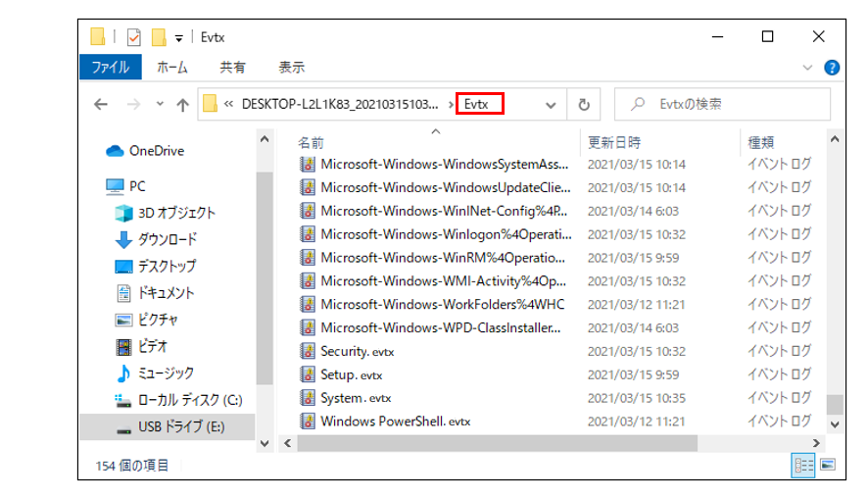
Task: Select OneDrive in the navigation pane
Action: (145, 151)
